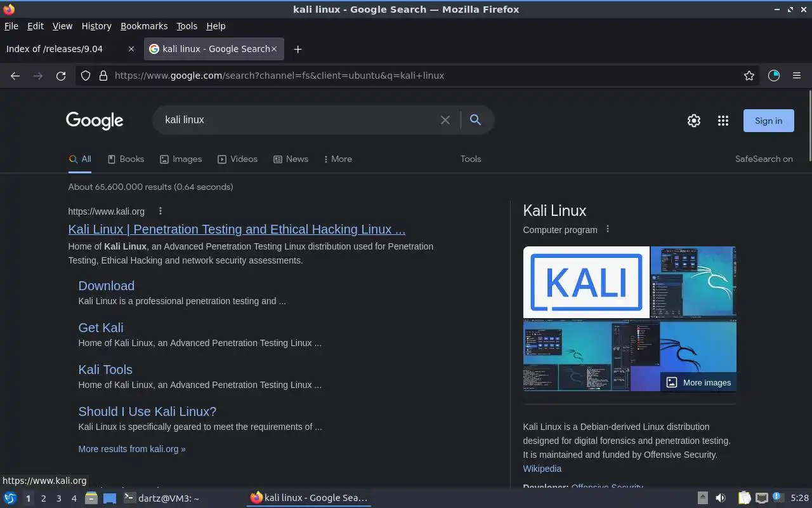Viewport: 812px width, 508px height.
Task: Open the dartz@VM3 terminal taskbar entry
Action: (161, 498)
